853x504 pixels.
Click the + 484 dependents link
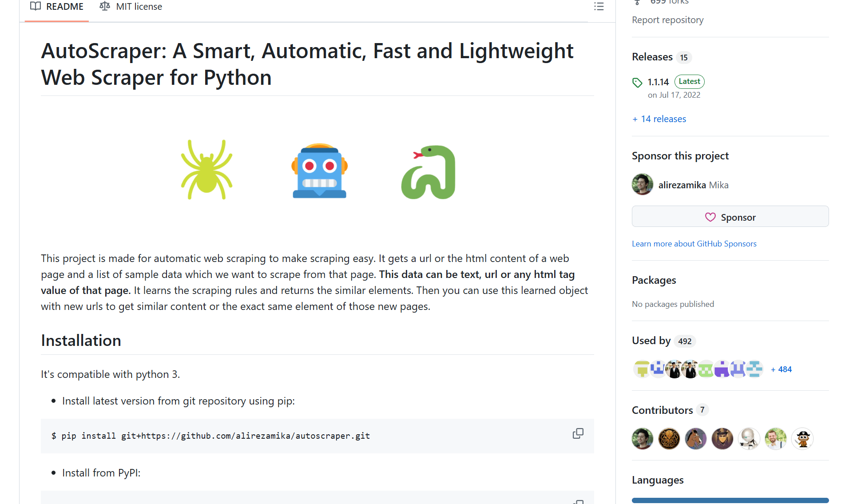(781, 369)
